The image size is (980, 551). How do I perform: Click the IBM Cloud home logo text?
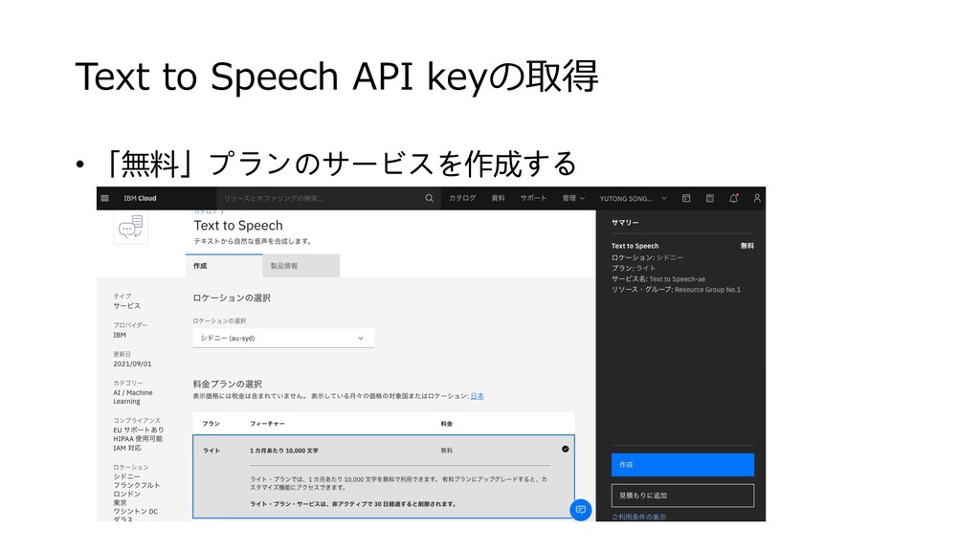[140, 198]
